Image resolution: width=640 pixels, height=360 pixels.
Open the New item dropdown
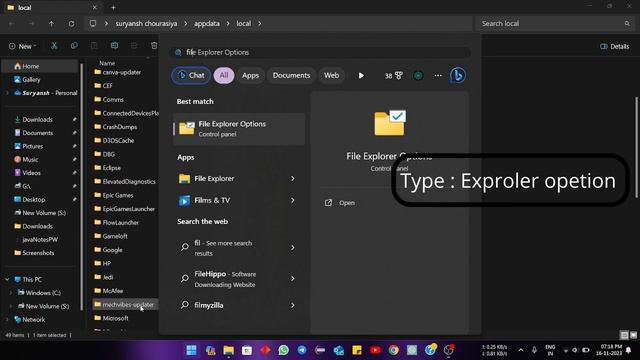(x=22, y=46)
